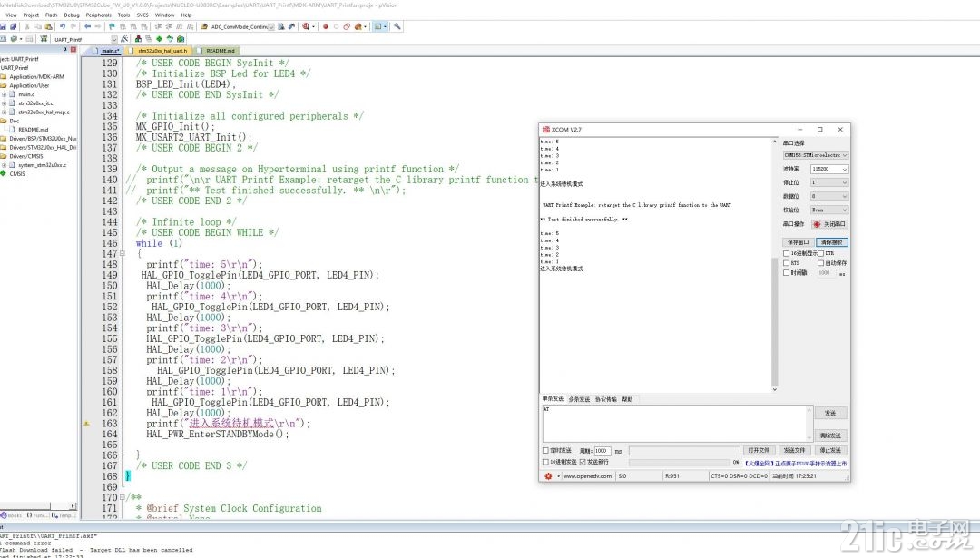Toggle the RTS checkbox in XCOM
This screenshot has height=558, width=980.
tap(786, 263)
